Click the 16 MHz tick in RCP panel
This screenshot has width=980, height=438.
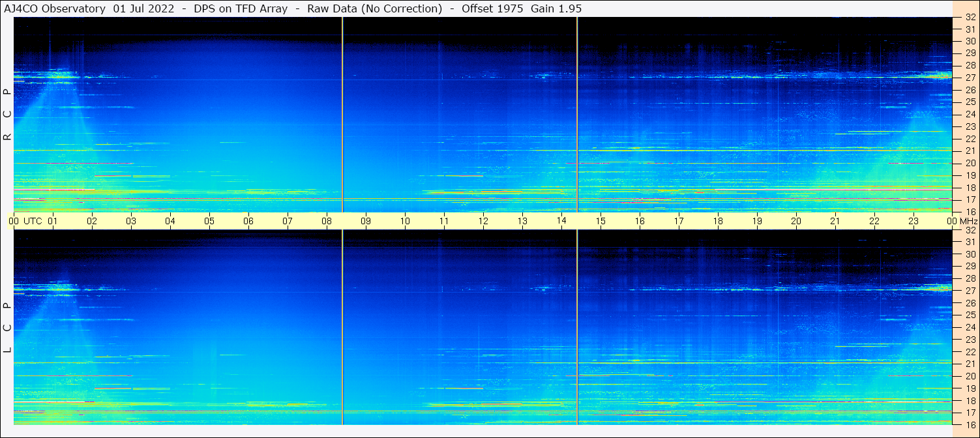coord(970,212)
